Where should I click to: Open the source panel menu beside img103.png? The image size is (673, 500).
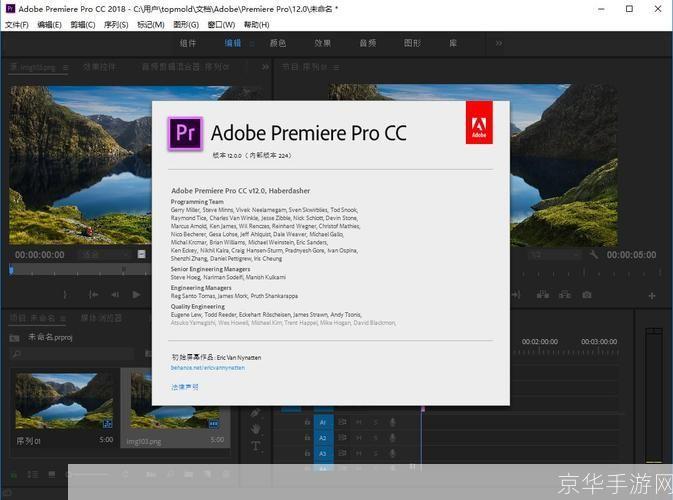pos(65,68)
